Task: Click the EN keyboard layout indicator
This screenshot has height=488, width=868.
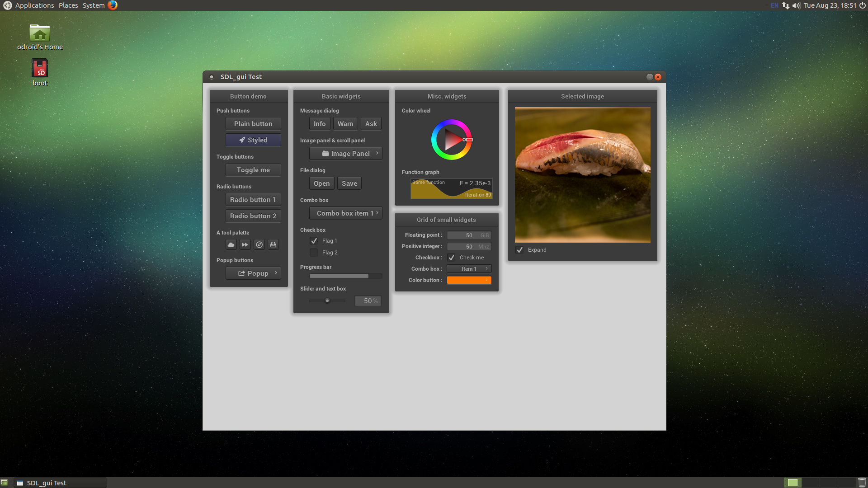Action: pos(774,5)
